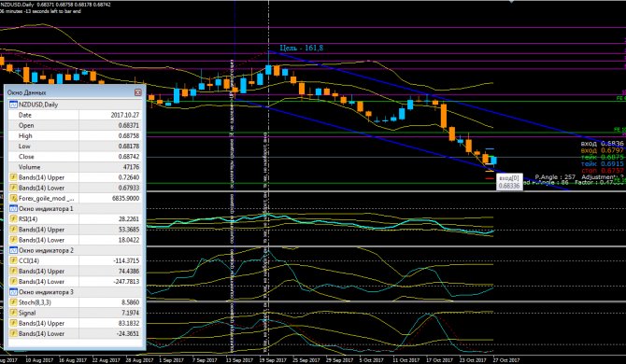
Task: Click the Цель - 161,8 chart label
Action: pos(302,48)
